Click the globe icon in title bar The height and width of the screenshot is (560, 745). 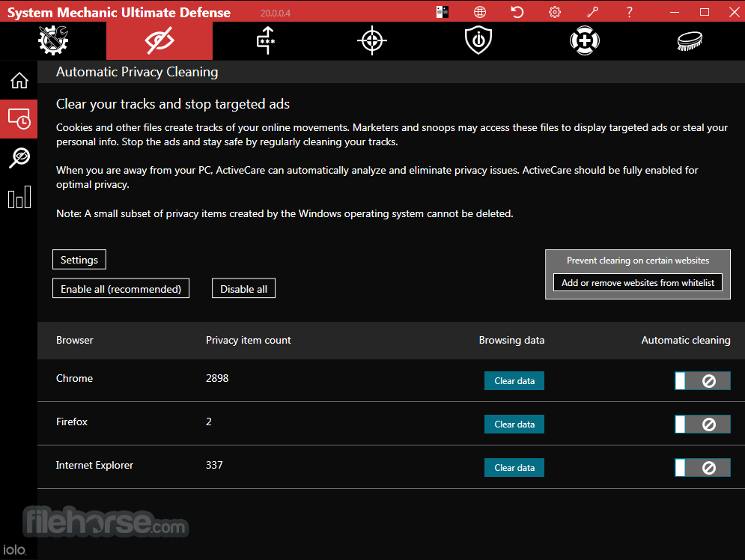(x=480, y=12)
